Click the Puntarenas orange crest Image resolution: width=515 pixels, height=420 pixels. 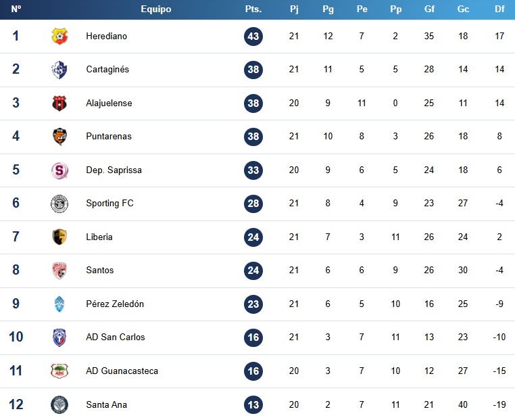(59, 137)
